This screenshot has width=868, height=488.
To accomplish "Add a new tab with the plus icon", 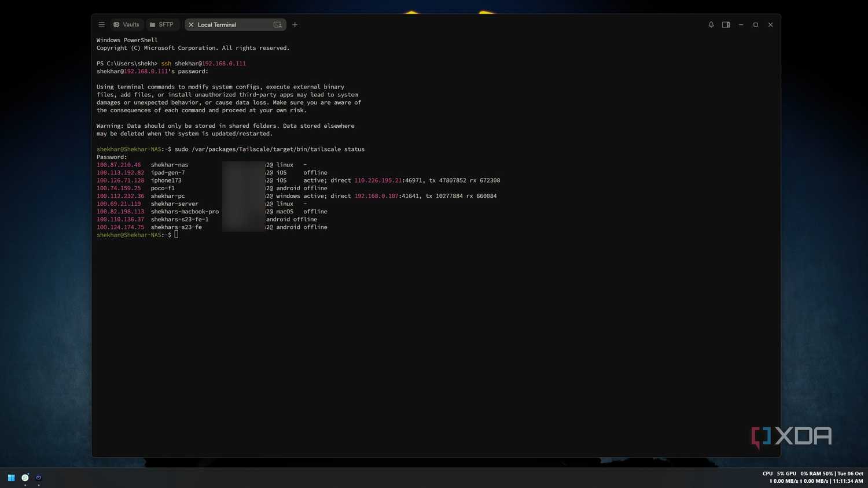I will (295, 25).
